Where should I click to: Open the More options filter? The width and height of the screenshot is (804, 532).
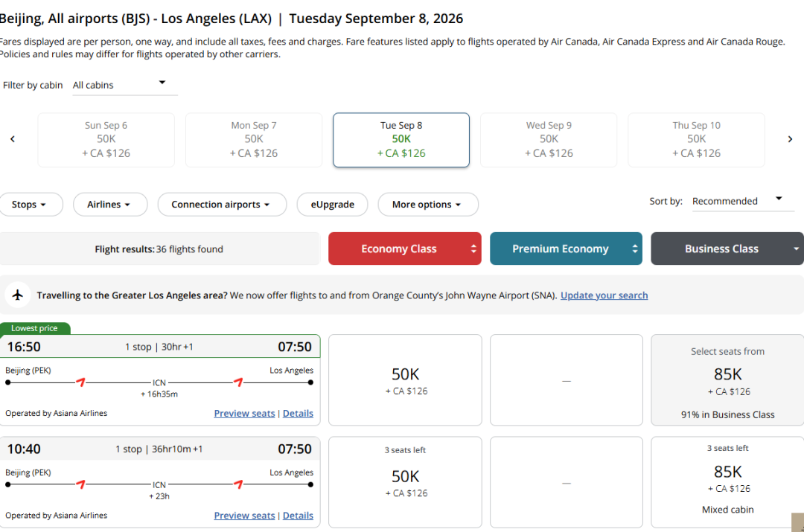[428, 205]
